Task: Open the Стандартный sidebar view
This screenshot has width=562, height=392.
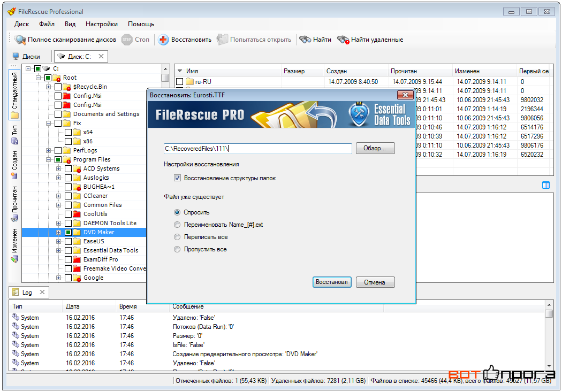Action: coord(14,95)
